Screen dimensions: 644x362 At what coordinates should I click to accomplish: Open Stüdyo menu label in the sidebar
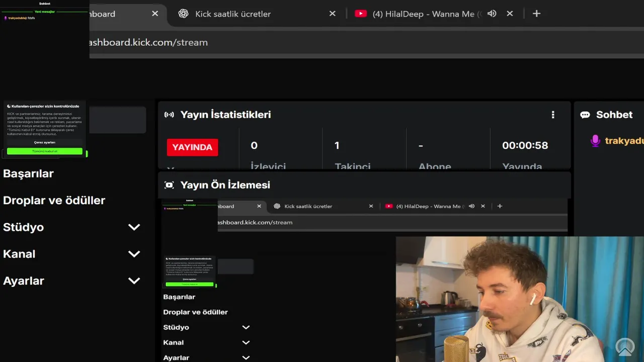pos(23,227)
